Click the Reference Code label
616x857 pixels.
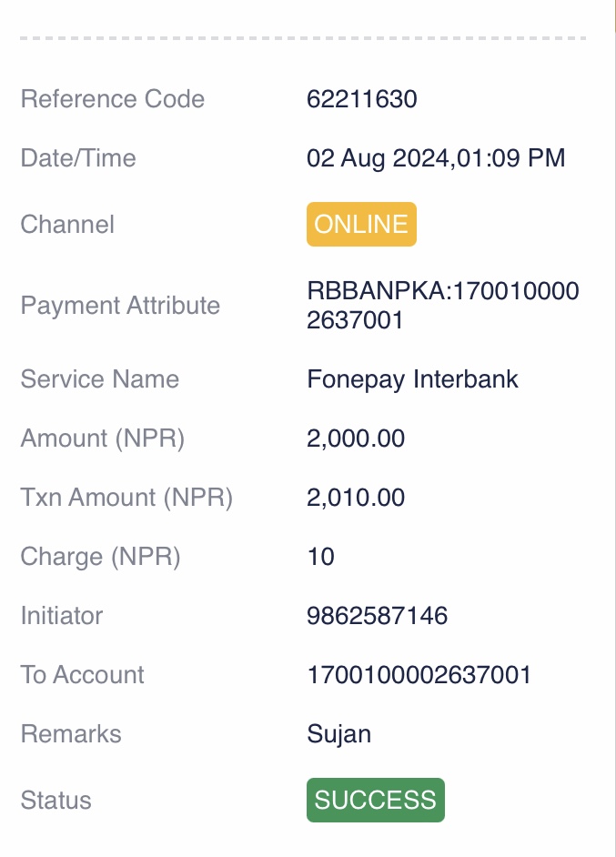(113, 99)
